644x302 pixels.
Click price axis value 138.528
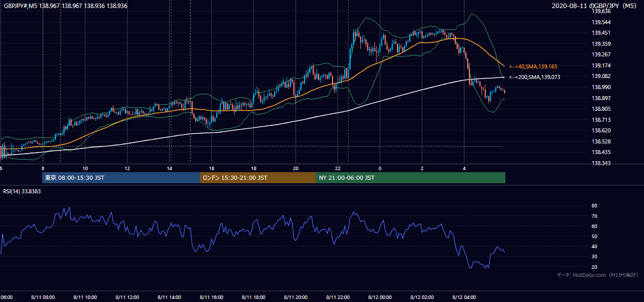click(x=601, y=141)
